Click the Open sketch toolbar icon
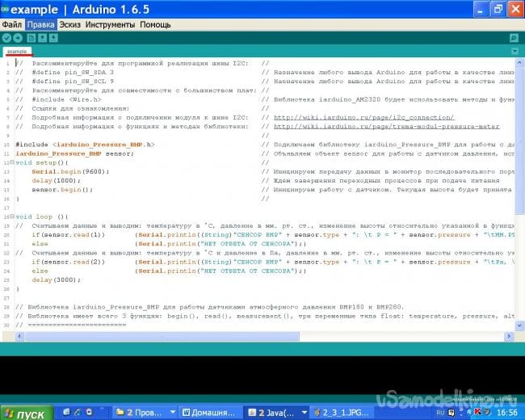The width and height of the screenshot is (525, 420). (x=42, y=38)
